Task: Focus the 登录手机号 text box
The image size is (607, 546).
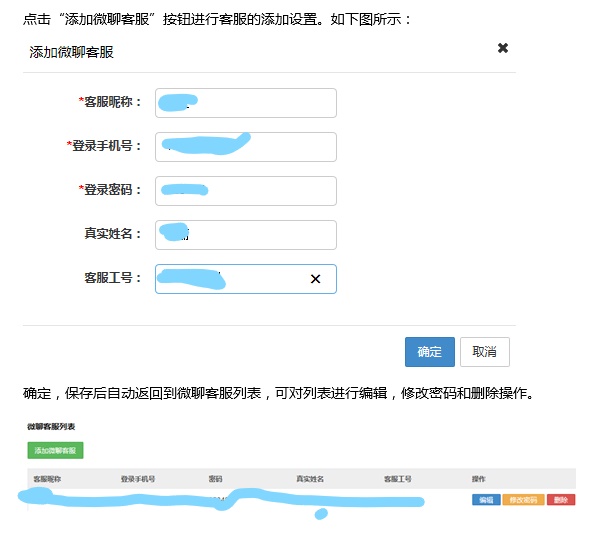Action: pos(245,147)
